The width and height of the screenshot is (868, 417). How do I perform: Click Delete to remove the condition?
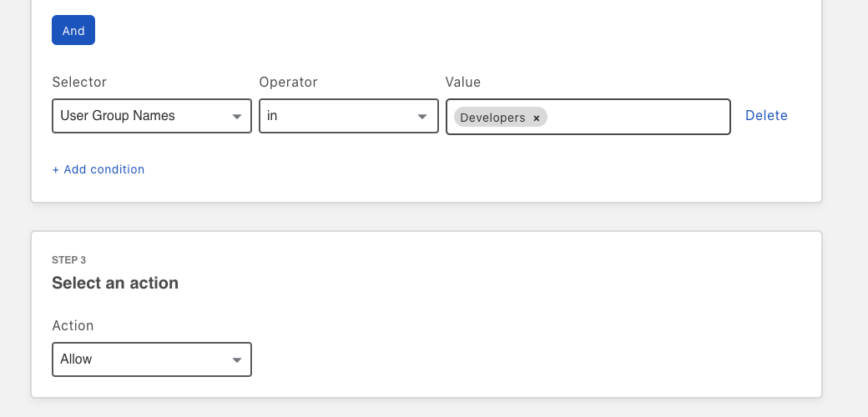[766, 116]
